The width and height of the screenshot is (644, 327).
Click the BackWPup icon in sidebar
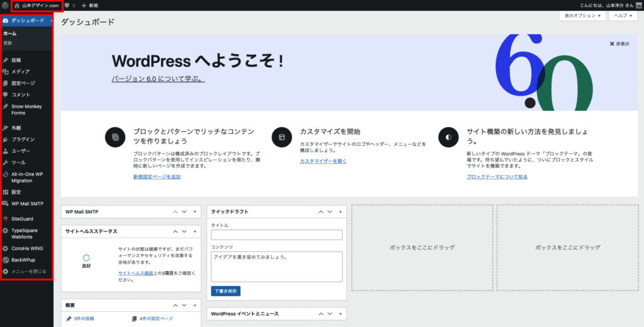5,260
